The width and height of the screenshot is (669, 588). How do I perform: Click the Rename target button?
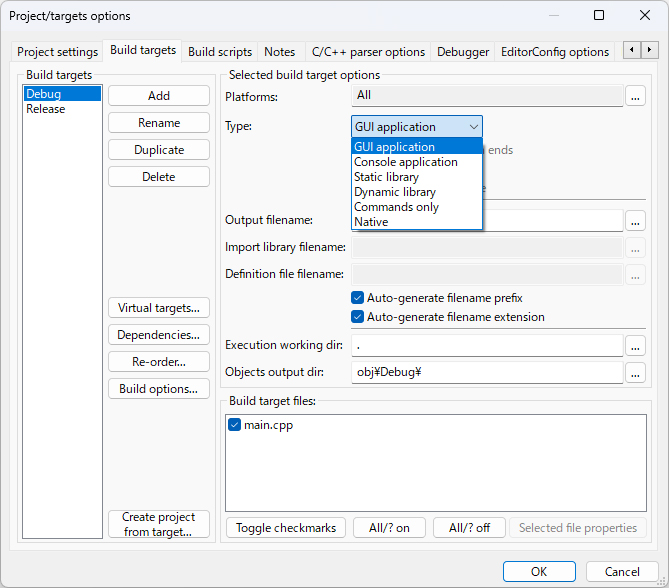(159, 123)
